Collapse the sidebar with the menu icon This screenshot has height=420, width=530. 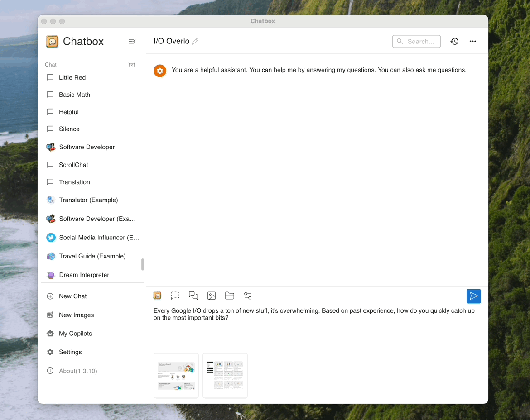(132, 41)
